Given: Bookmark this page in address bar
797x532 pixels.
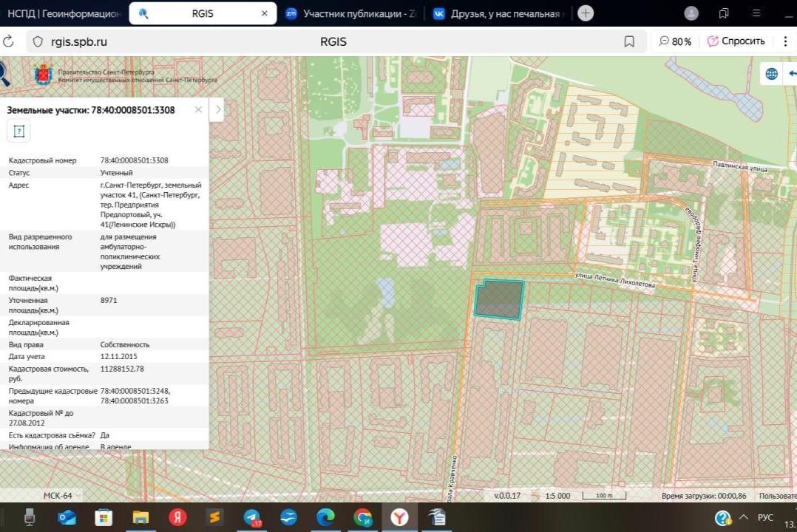Looking at the screenshot, I should (629, 42).
